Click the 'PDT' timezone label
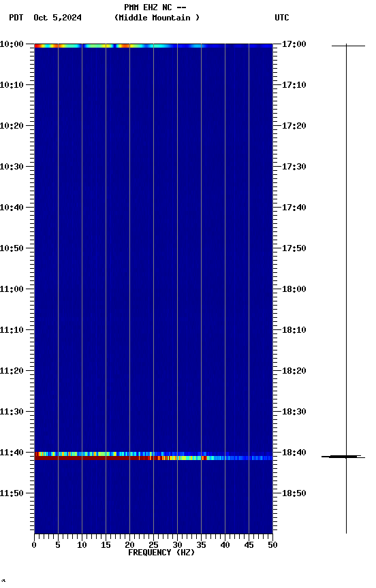This screenshot has width=376, height=588. coord(16,18)
